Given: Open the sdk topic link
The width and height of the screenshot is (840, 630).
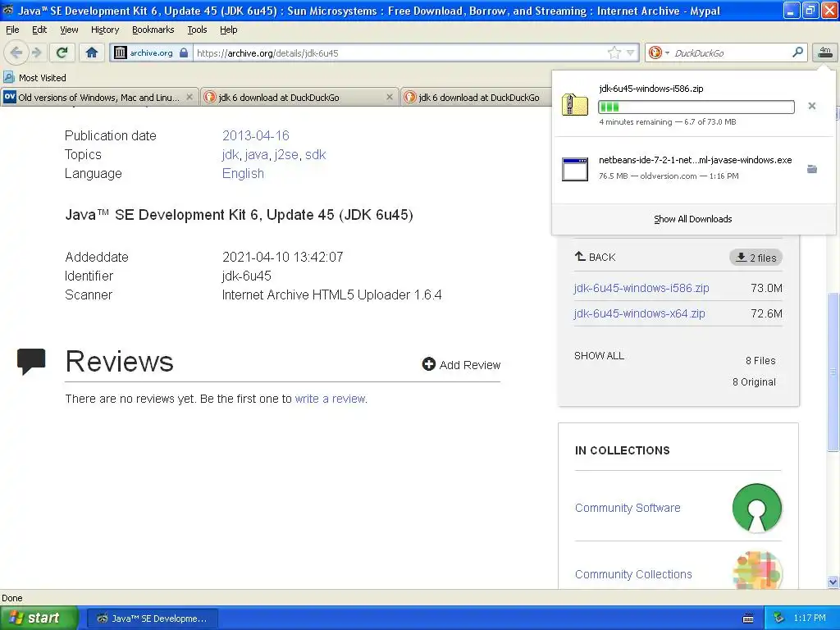Looking at the screenshot, I should tap(316, 155).
